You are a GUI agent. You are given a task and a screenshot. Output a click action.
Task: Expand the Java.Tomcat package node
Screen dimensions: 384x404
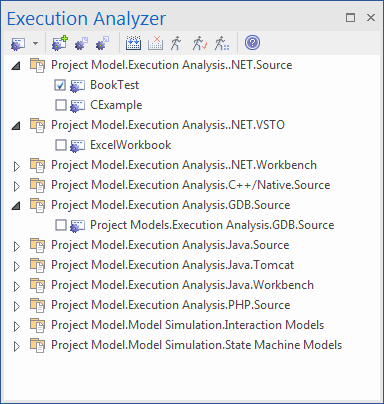[16, 266]
